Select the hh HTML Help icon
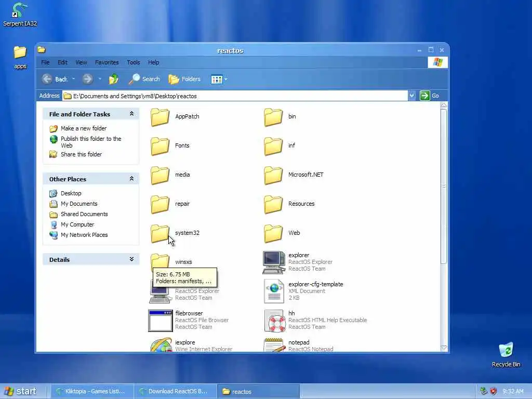The image size is (532, 399). coord(274,320)
